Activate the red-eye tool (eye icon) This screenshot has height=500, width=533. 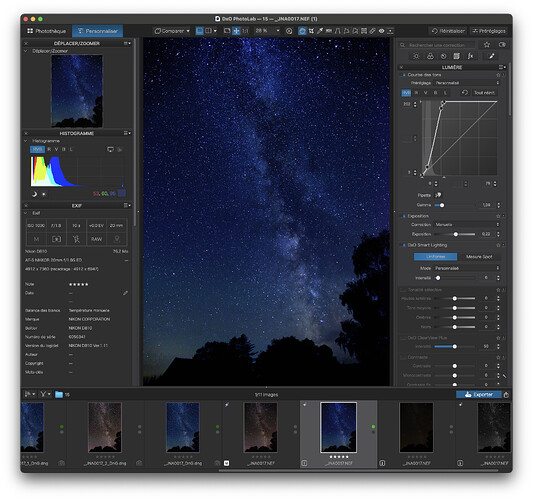coord(381,31)
